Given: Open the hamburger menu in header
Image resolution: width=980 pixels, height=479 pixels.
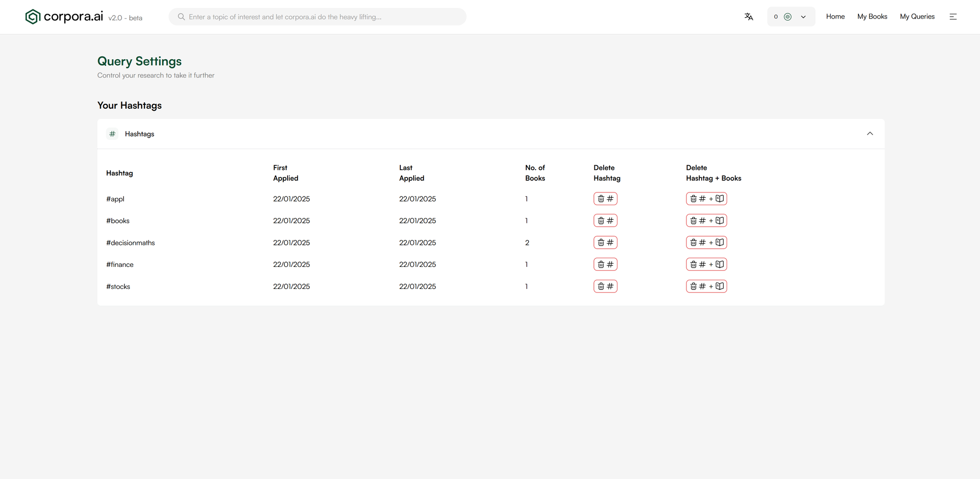Looking at the screenshot, I should coord(953,17).
